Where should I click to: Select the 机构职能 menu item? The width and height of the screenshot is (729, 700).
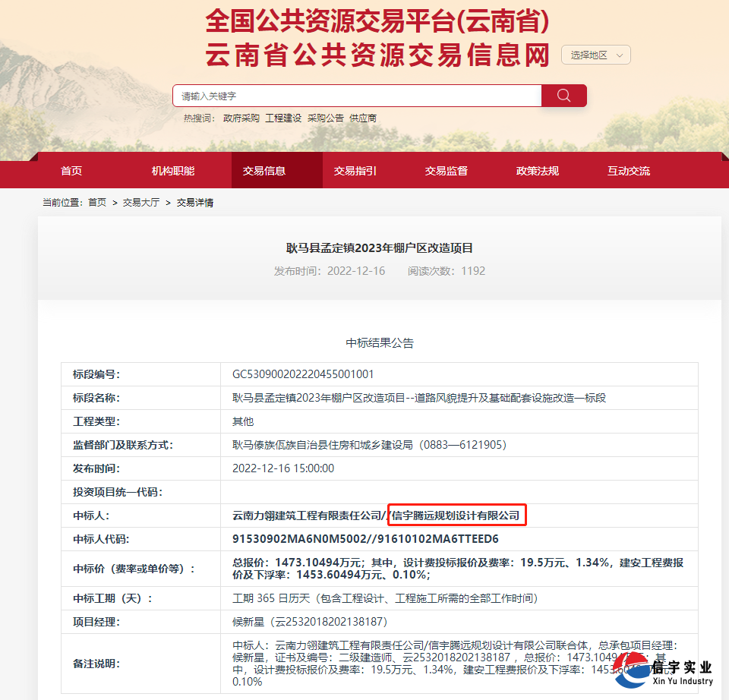pos(174,171)
